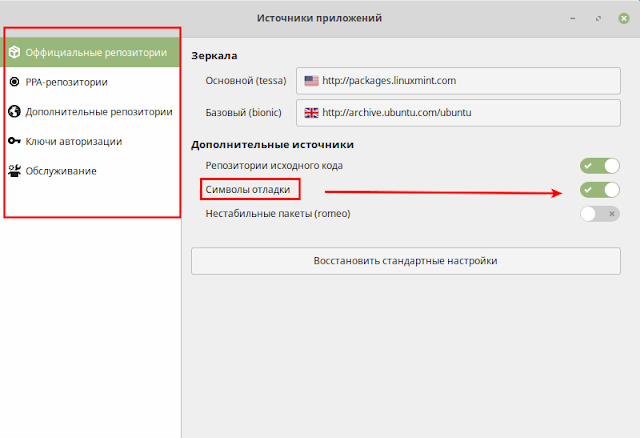Open the Обслуживание section
640x438 pixels.
(92, 171)
